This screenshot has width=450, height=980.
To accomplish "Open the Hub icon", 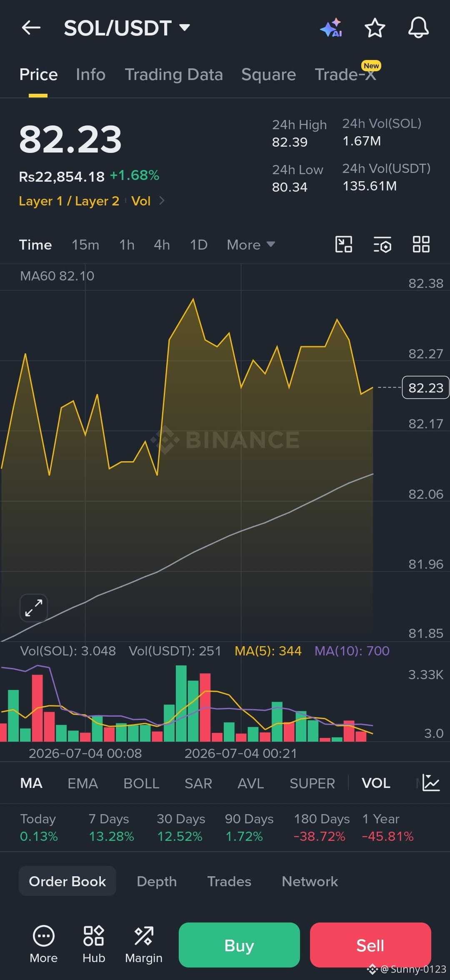I will (94, 944).
